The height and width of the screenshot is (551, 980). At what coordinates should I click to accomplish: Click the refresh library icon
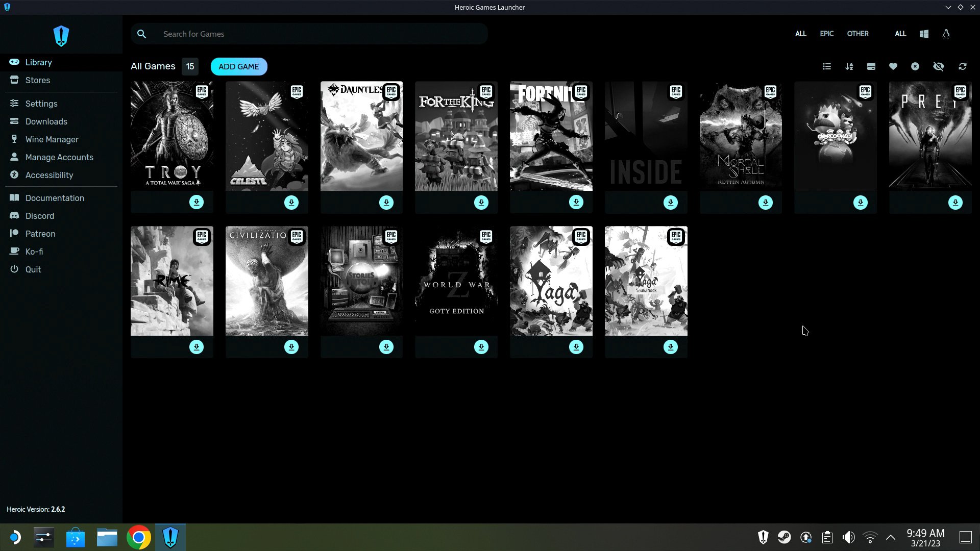pos(962,66)
